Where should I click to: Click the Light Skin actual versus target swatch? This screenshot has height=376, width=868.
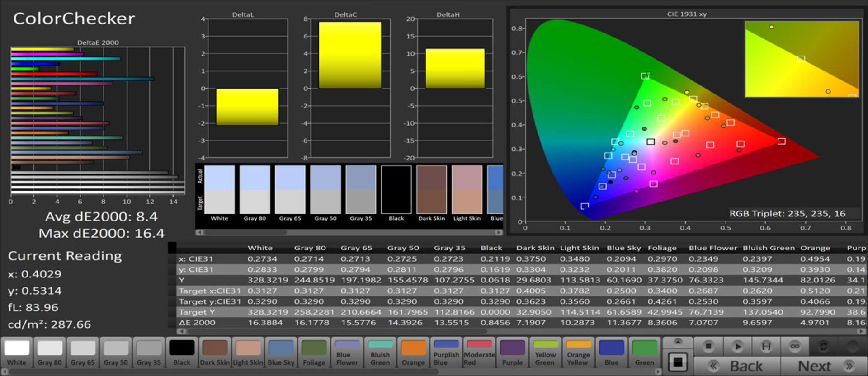coord(467,189)
